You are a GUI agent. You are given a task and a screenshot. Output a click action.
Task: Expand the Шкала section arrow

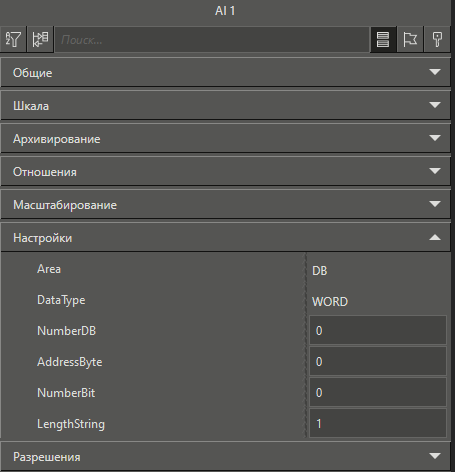pyautogui.click(x=435, y=105)
